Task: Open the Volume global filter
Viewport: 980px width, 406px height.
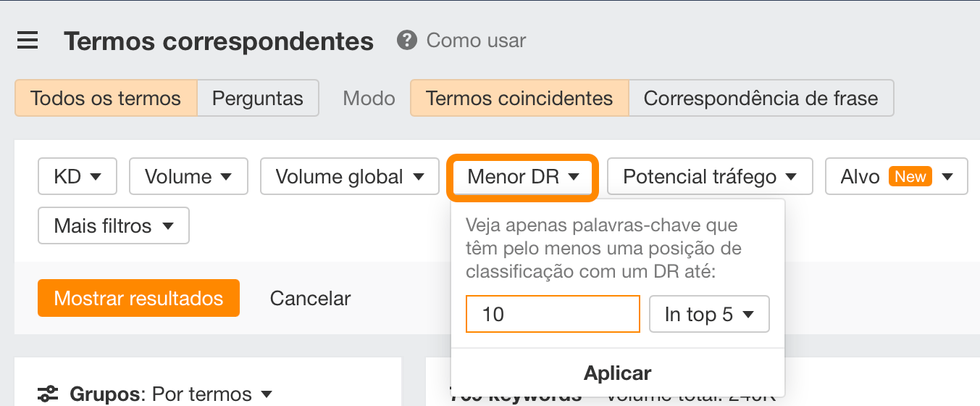Action: coord(349,177)
